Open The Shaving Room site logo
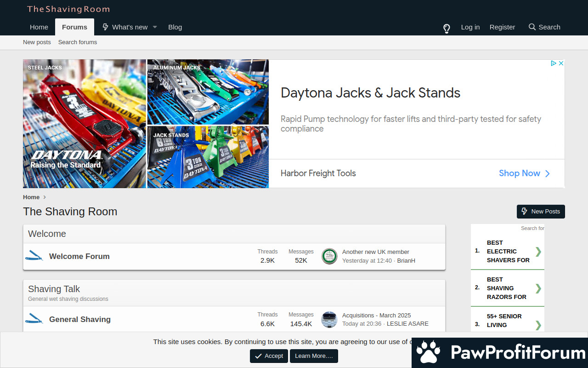The height and width of the screenshot is (368, 588). [x=68, y=9]
